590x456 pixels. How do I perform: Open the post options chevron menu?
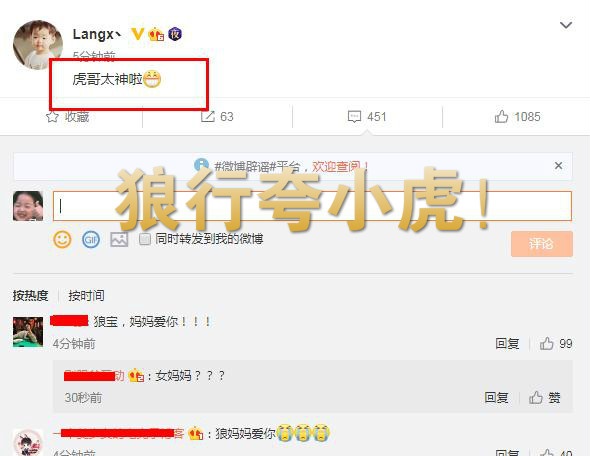[x=566, y=25]
